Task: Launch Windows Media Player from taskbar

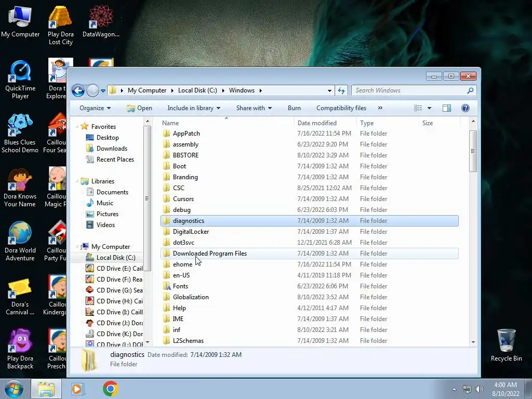Action: click(77, 389)
